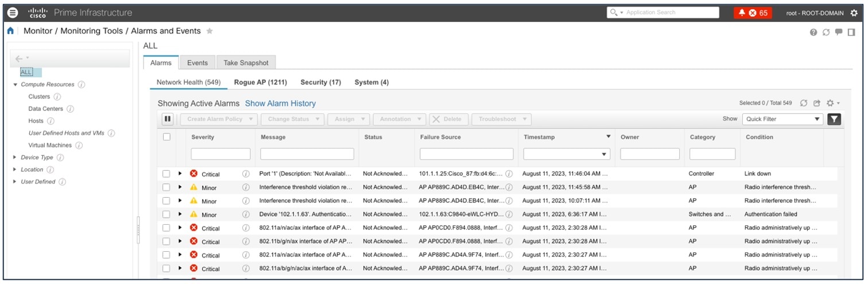The image size is (868, 284).
Task: Tick the select-all checkbox in table header
Action: (166, 137)
